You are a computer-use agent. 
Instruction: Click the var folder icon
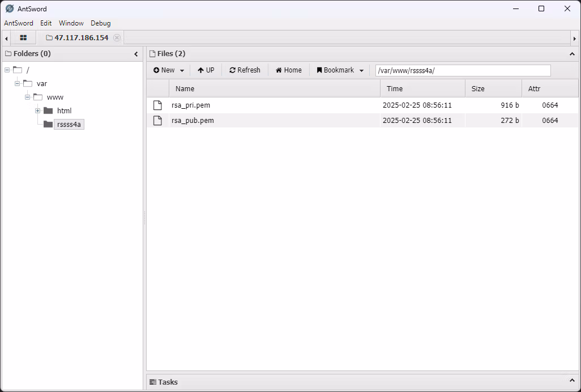(x=28, y=83)
